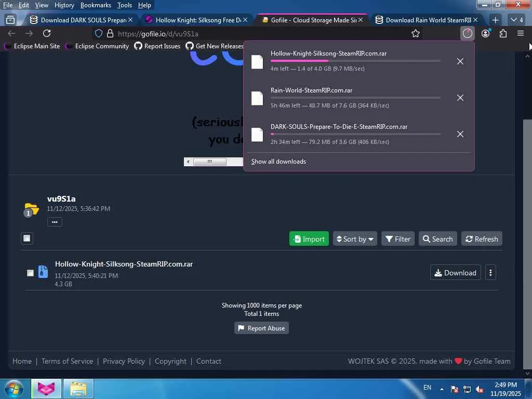The image size is (532, 399).
Task: Close the Hollow Knight: Silksong tab
Action: [245, 20]
